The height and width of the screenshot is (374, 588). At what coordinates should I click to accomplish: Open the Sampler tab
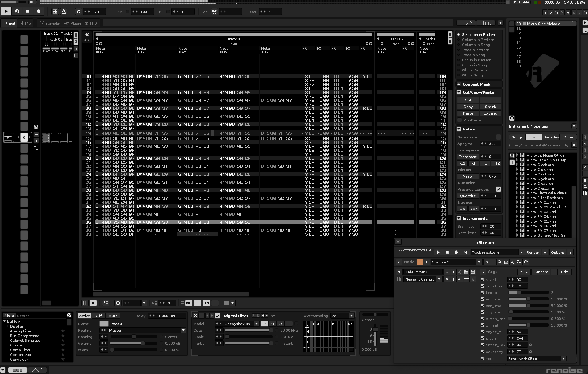point(49,23)
